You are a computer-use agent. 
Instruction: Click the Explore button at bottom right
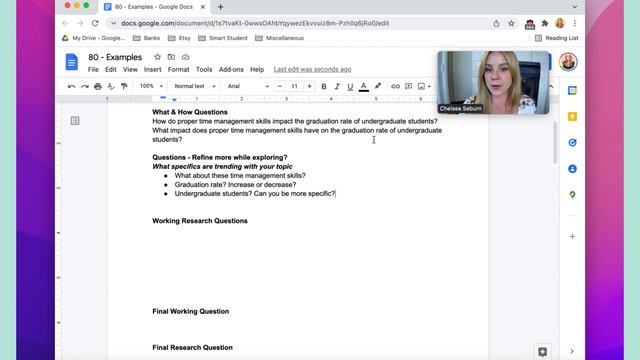pos(542,351)
